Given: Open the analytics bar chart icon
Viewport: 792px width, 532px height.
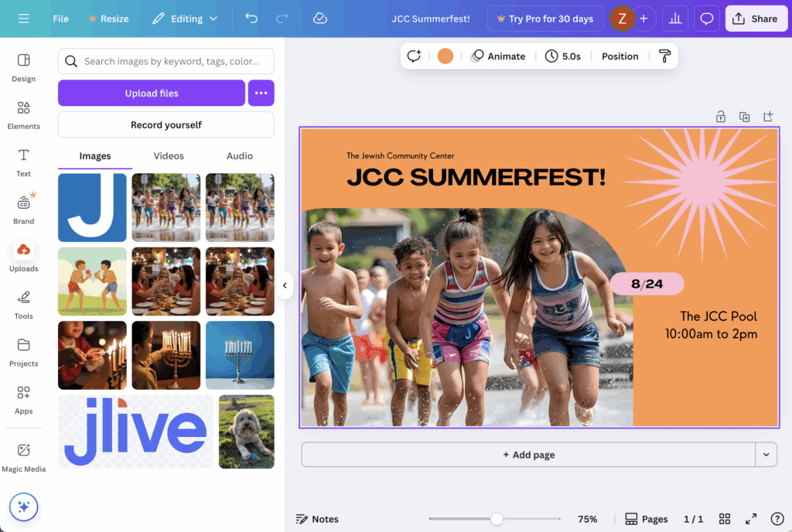Looking at the screenshot, I should click(675, 19).
